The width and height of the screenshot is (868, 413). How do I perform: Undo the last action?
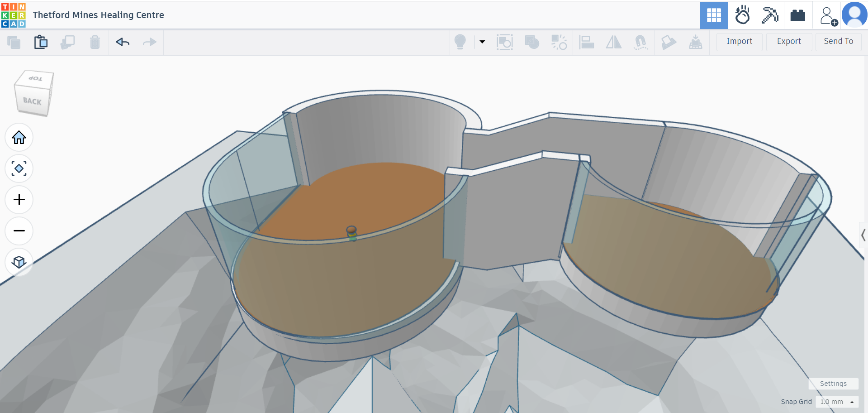pos(123,42)
